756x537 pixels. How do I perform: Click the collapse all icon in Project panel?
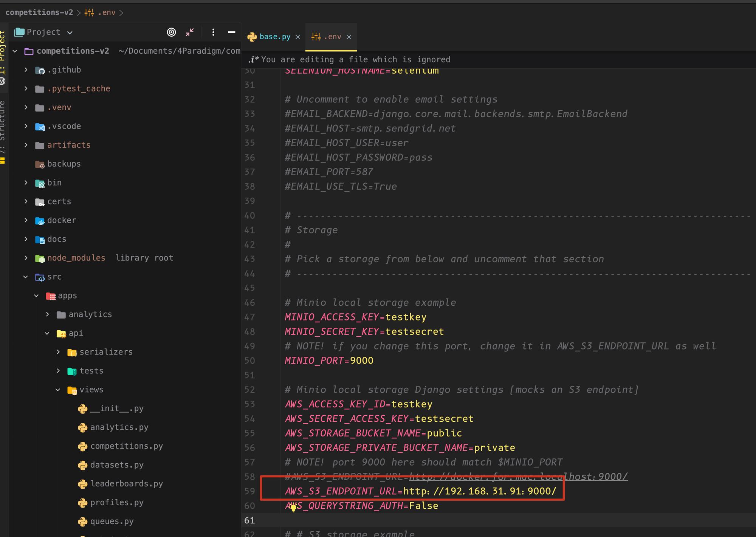click(x=190, y=32)
